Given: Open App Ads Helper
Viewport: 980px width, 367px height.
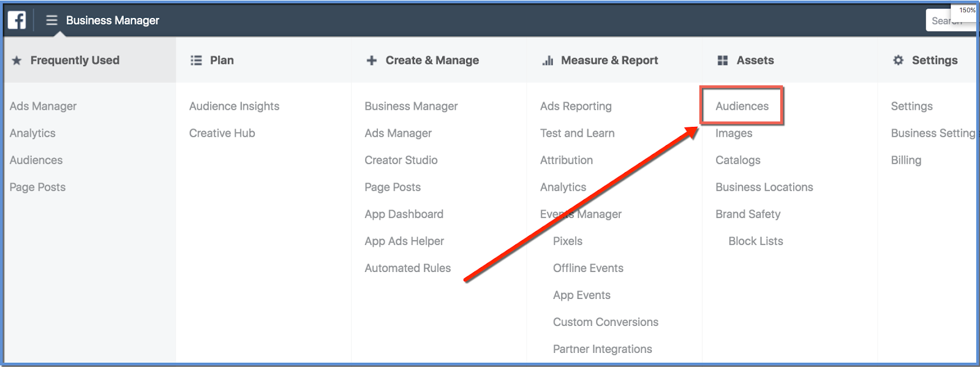Looking at the screenshot, I should (404, 241).
